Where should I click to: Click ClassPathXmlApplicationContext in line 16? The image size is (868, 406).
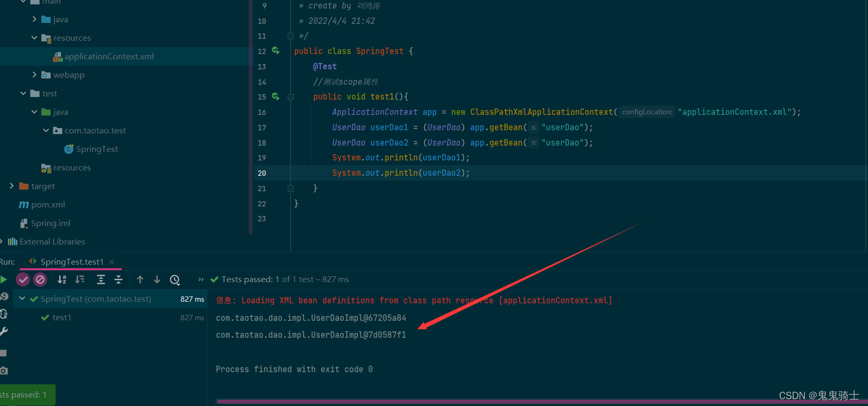(542, 112)
